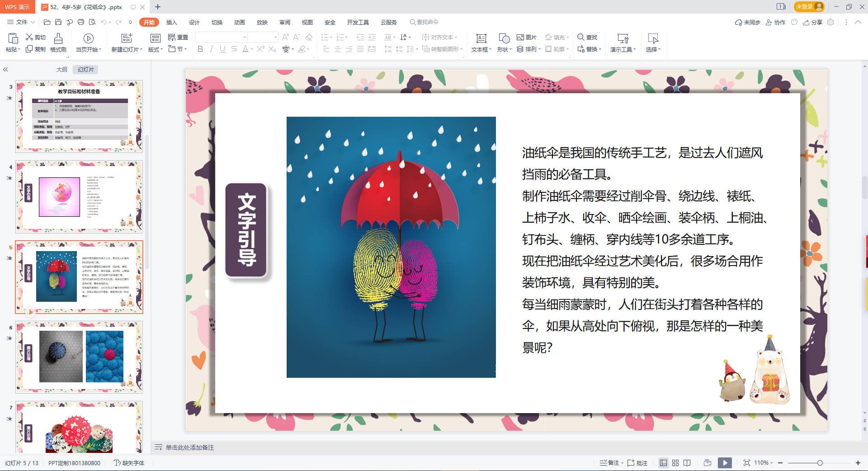Click the zoom out minus button

(780, 463)
